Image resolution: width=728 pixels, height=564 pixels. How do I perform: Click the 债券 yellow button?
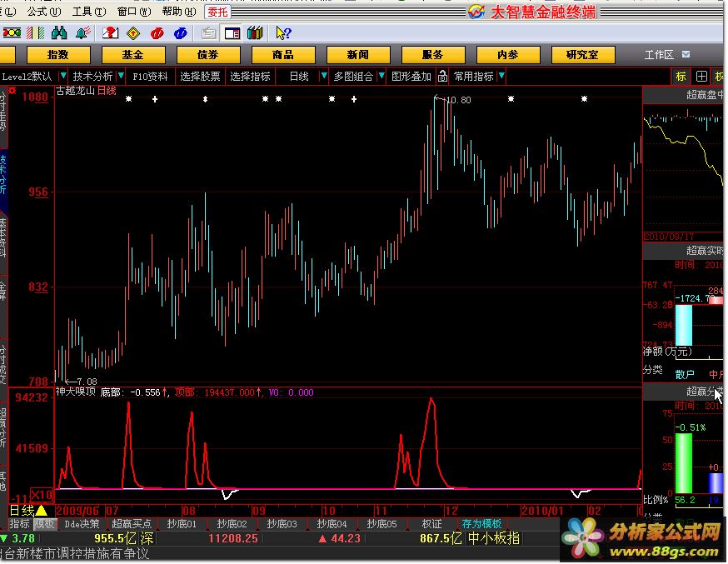[208, 55]
